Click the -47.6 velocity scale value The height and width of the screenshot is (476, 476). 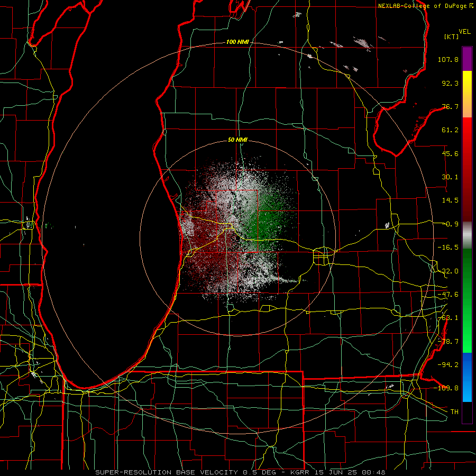pyautogui.click(x=448, y=295)
